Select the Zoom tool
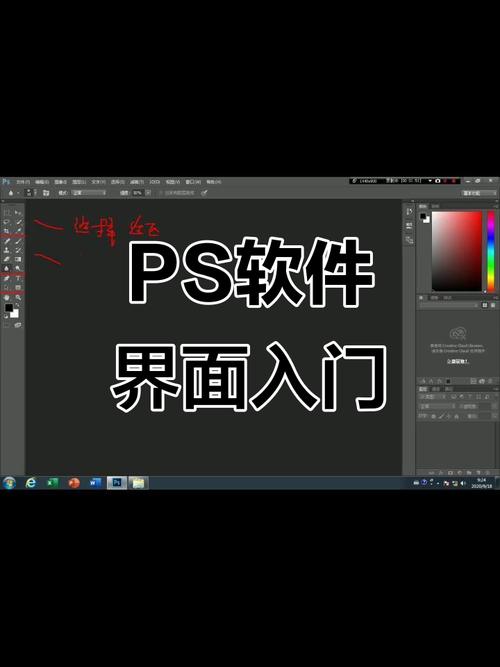500x667 pixels. [x=18, y=298]
